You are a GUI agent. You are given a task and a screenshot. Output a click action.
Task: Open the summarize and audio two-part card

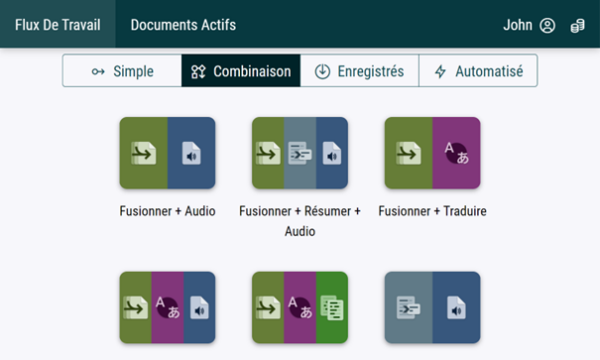[x=432, y=307]
